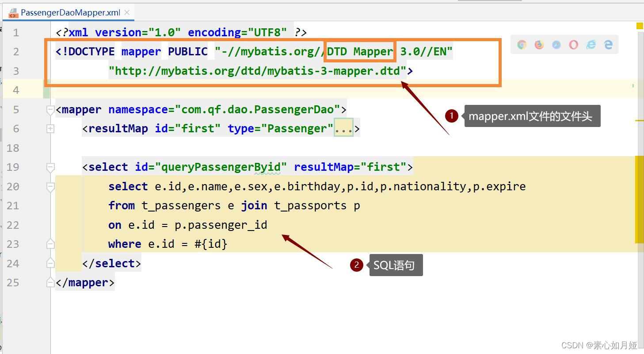Screen dimensions: 644x354
Task: Open page in Edge browser icon
Action: click(x=608, y=45)
